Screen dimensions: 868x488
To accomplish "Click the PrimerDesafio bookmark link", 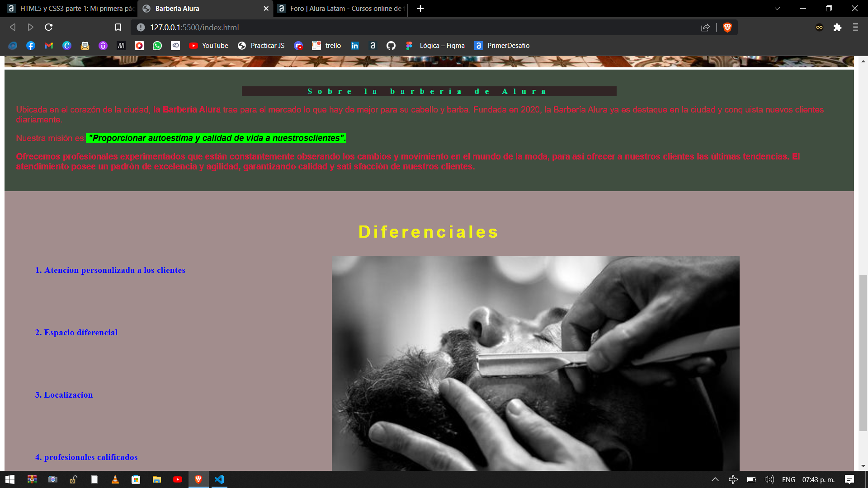I will [x=503, y=45].
